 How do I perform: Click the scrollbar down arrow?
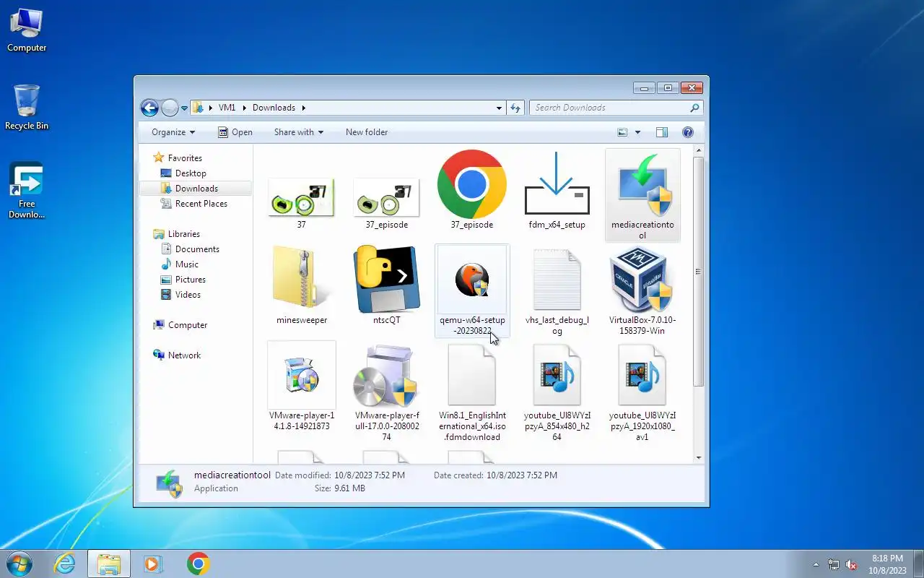pyautogui.click(x=698, y=457)
